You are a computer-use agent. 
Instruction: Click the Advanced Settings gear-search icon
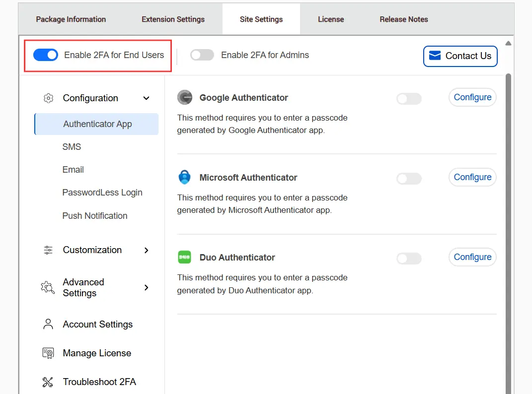[48, 287]
